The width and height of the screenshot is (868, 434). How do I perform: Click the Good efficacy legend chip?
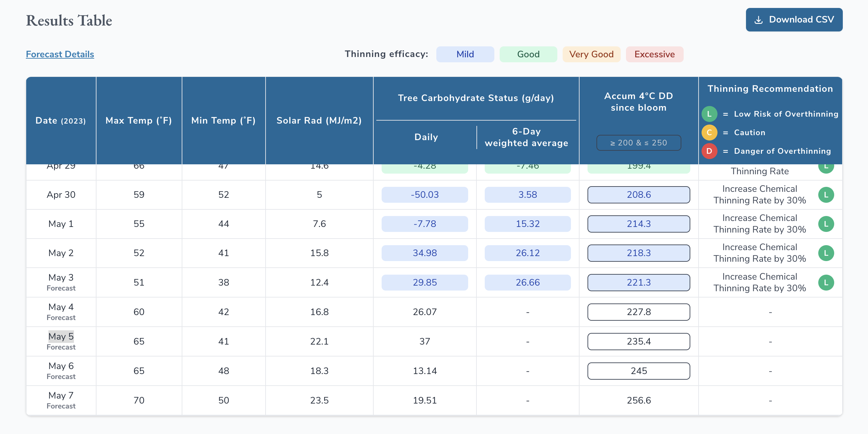[x=528, y=54]
